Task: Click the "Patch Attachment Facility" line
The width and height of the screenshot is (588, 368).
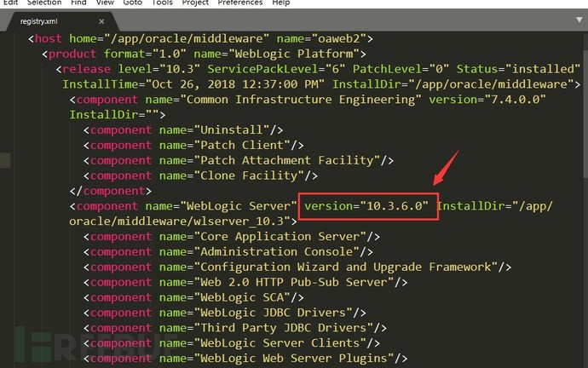Action: pos(239,160)
